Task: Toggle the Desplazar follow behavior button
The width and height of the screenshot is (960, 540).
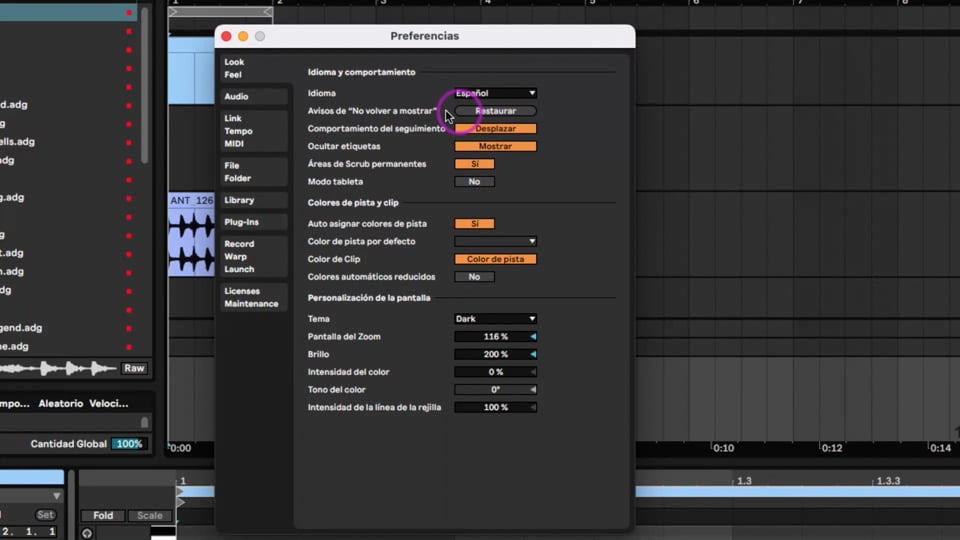Action: click(x=495, y=129)
